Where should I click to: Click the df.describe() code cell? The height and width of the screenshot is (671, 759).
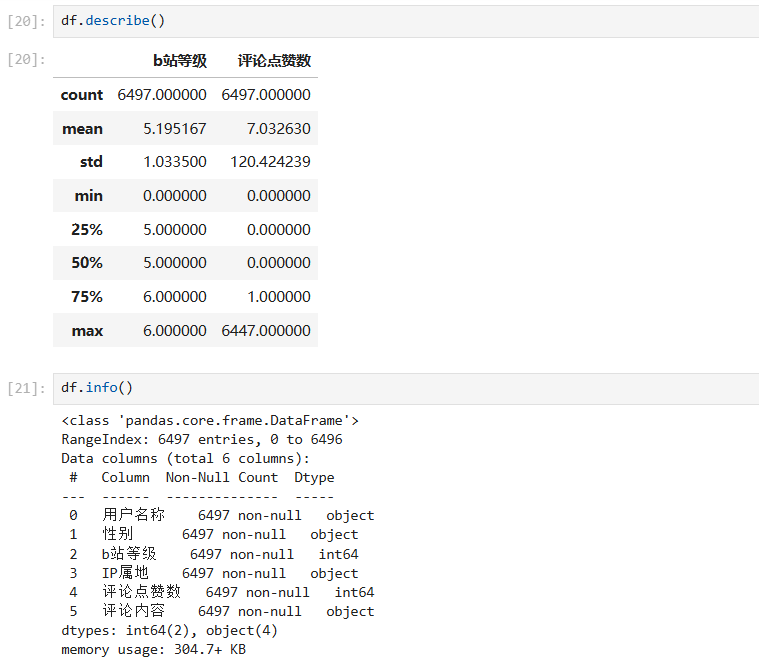coord(400,21)
